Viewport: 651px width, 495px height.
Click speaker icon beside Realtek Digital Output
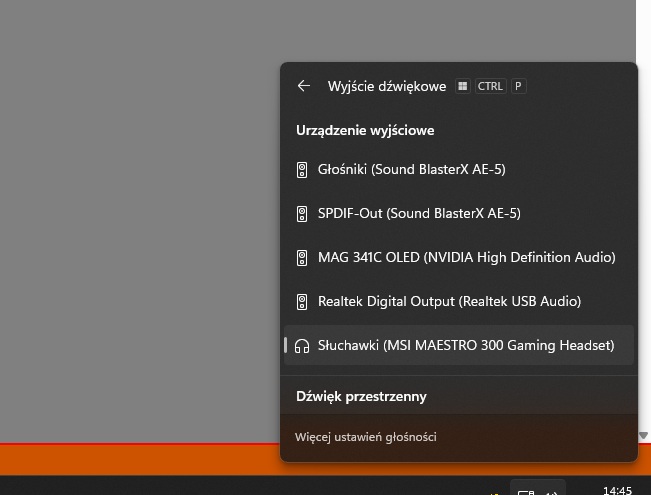302,302
